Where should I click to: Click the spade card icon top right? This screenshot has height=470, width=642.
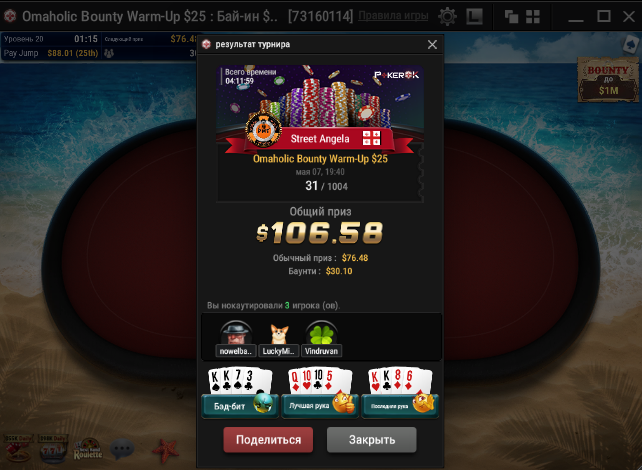pos(631,44)
